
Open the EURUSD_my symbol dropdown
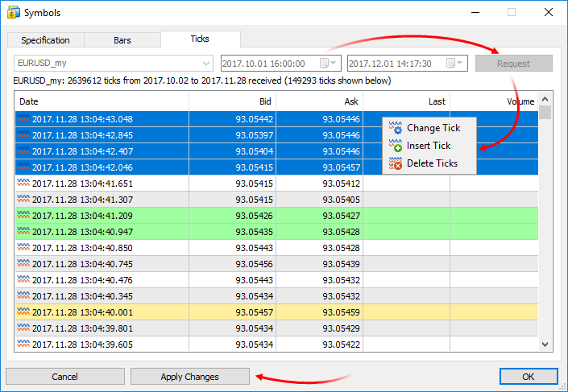[205, 64]
